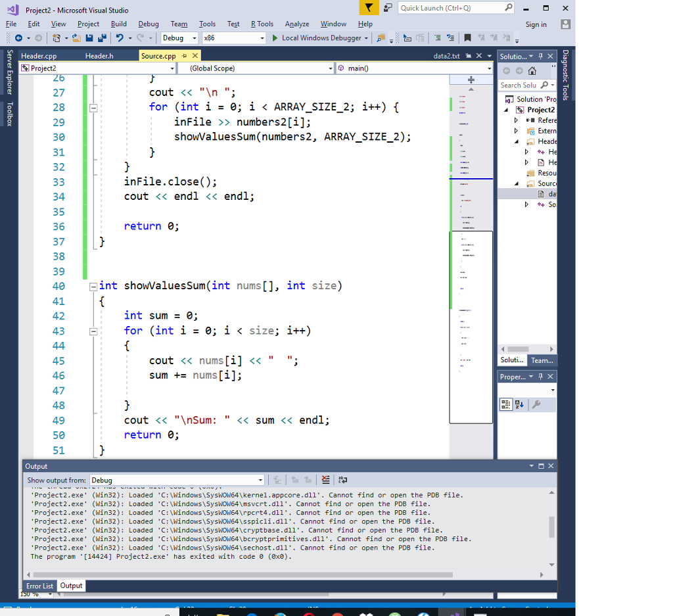Click the Navigate Backward arrow icon

20,37
